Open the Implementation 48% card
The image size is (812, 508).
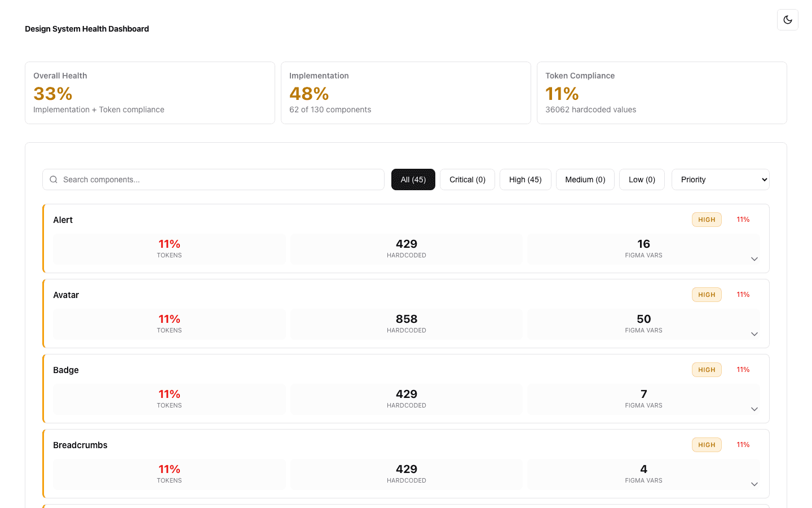pyautogui.click(x=406, y=93)
